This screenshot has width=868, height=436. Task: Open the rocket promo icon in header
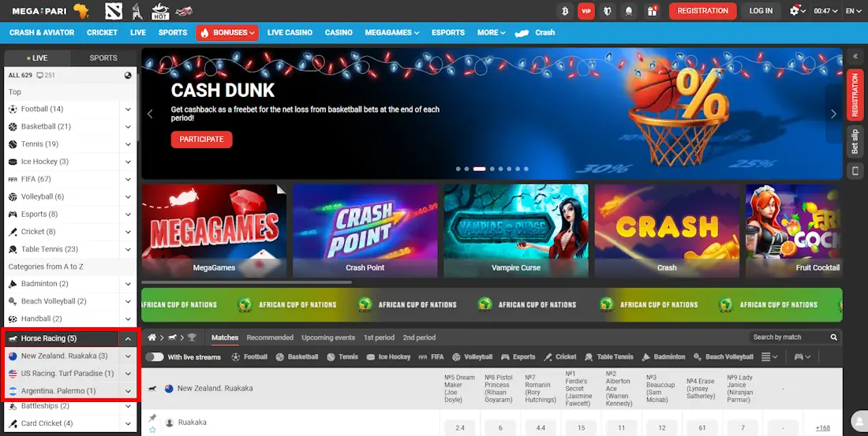click(x=630, y=10)
